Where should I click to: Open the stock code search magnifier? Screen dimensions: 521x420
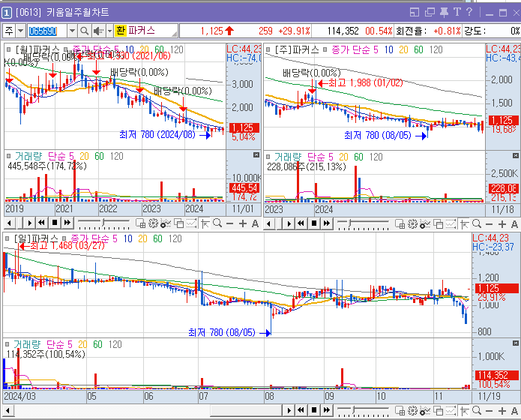pyautogui.click(x=85, y=31)
